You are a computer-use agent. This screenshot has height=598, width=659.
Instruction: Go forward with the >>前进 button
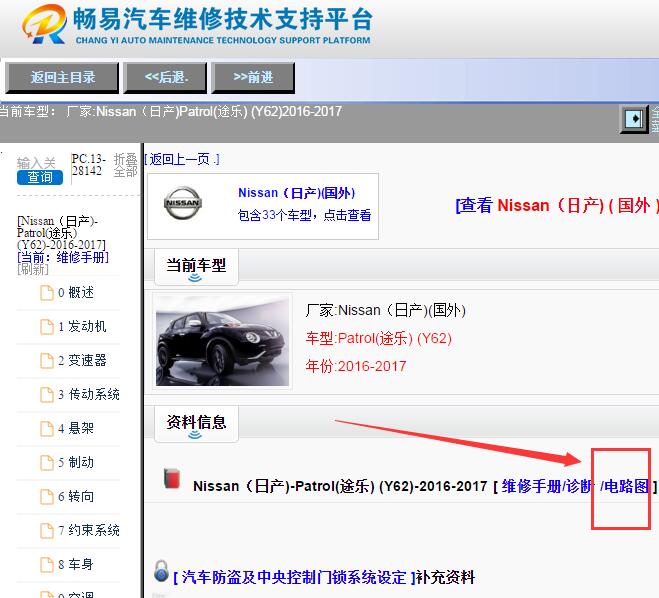[x=253, y=77]
